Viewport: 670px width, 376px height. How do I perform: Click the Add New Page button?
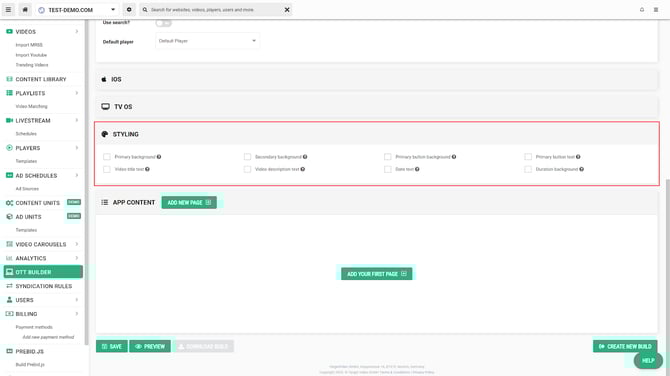(189, 203)
